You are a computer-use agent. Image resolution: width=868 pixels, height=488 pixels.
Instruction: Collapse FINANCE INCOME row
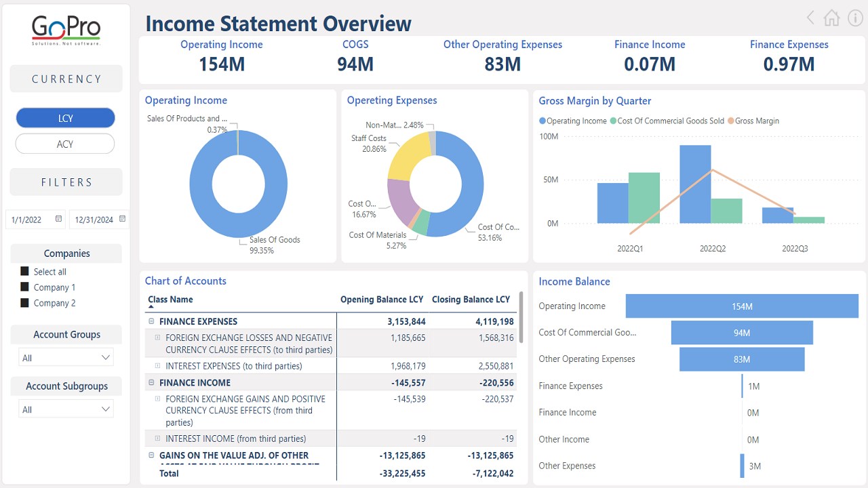[151, 382]
